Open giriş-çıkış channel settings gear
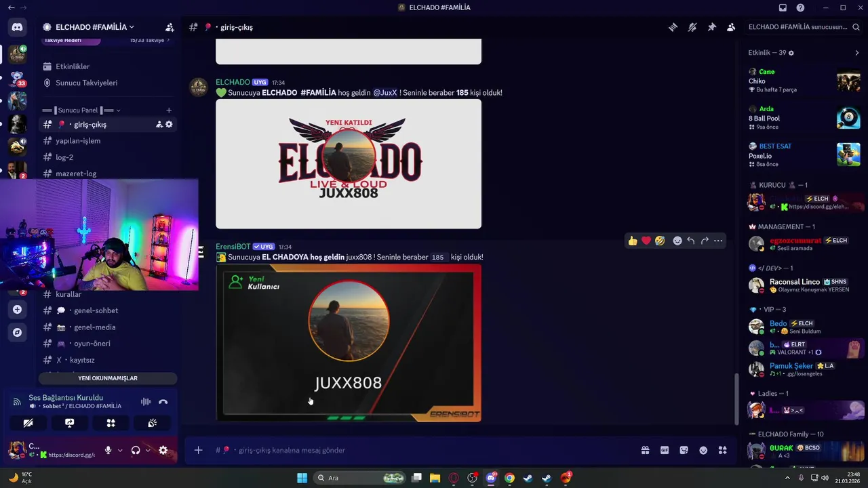Viewport: 868px width, 488px height. point(169,125)
